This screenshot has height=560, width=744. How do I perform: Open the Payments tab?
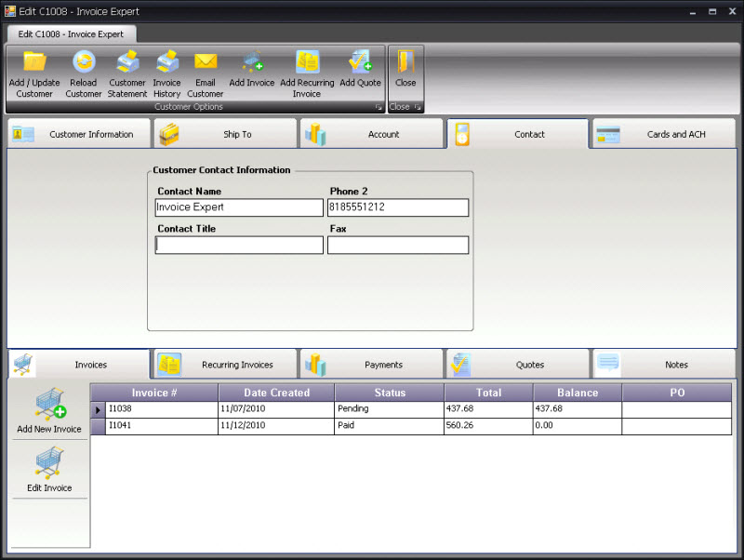pos(371,365)
